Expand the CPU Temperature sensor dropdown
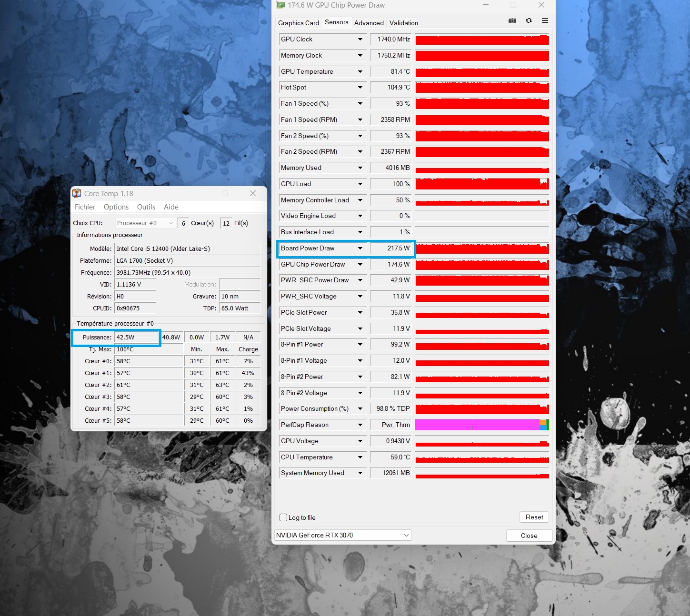Image resolution: width=690 pixels, height=616 pixels. coord(360,457)
